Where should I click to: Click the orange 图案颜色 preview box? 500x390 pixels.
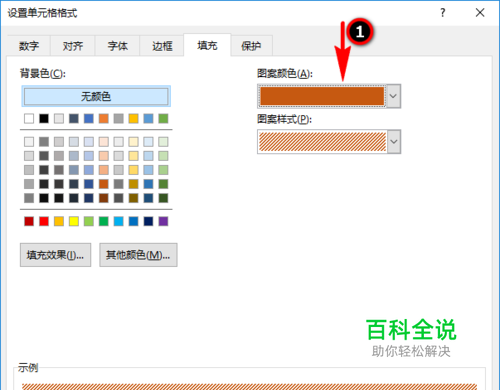click(x=322, y=96)
